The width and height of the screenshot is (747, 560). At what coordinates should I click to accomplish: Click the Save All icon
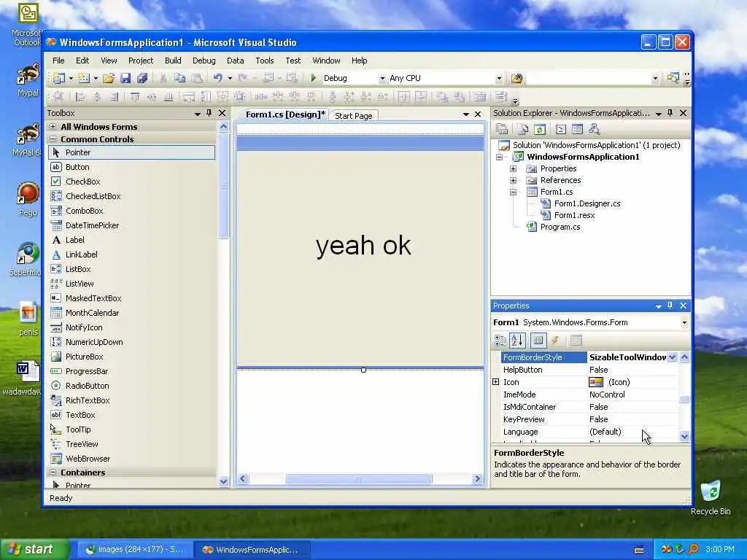(142, 78)
